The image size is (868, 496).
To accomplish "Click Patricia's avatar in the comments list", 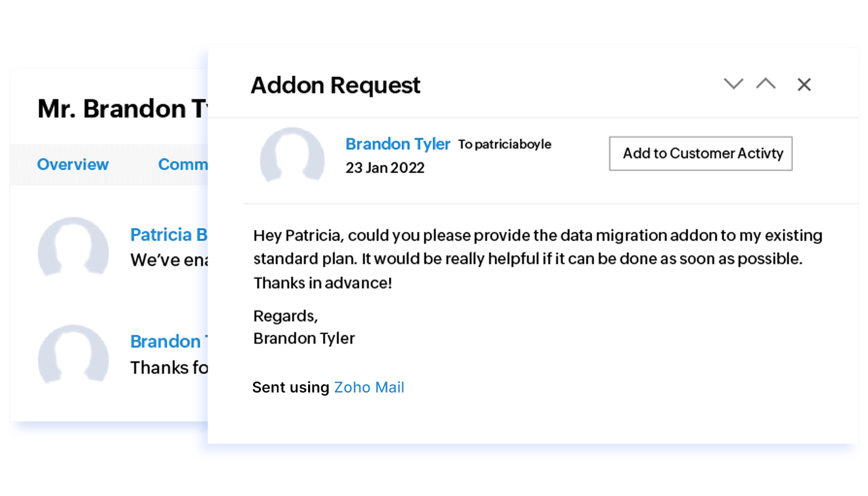I will point(73,247).
